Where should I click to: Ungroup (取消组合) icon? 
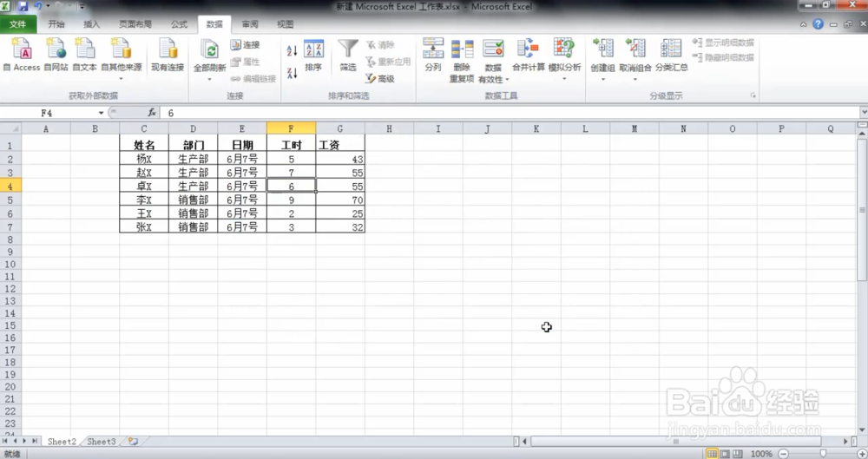click(x=635, y=49)
